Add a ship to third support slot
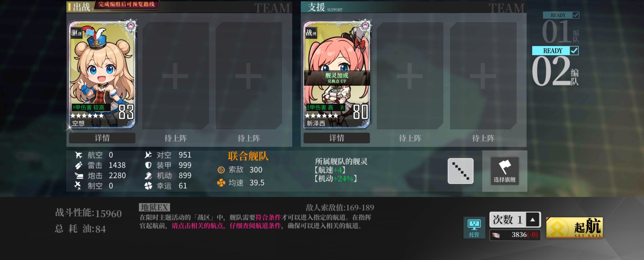This screenshot has width=644, height=260. (483, 76)
